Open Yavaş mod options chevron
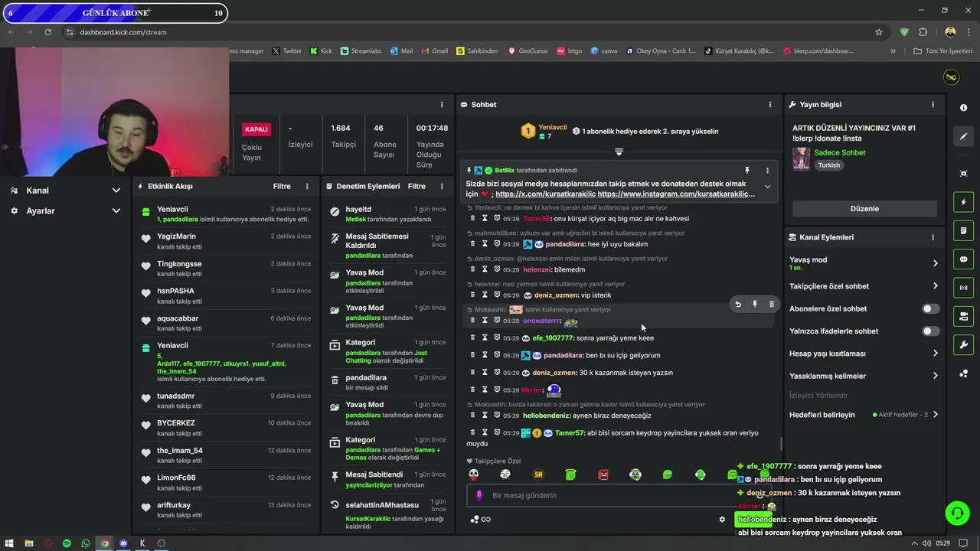Viewport: 980px width, 551px height. click(935, 263)
